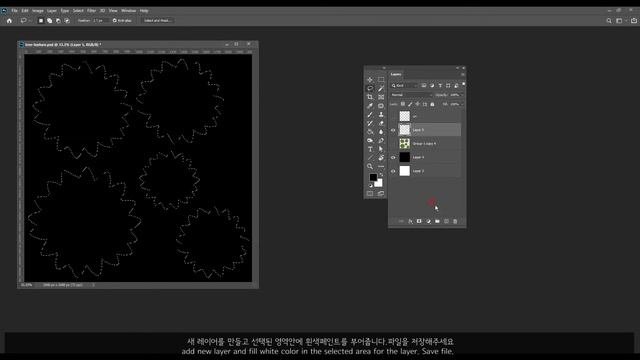The image size is (640, 360).
Task: Select the Zoom tool
Action: pyautogui.click(x=370, y=167)
